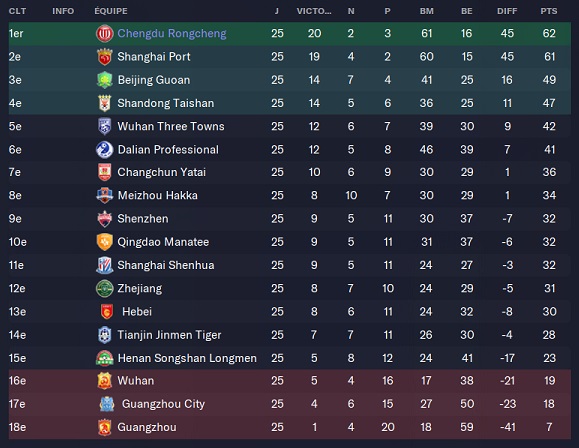Image resolution: width=579 pixels, height=448 pixels.
Task: Open Zhejiang through its green round crest
Action: coord(105,288)
